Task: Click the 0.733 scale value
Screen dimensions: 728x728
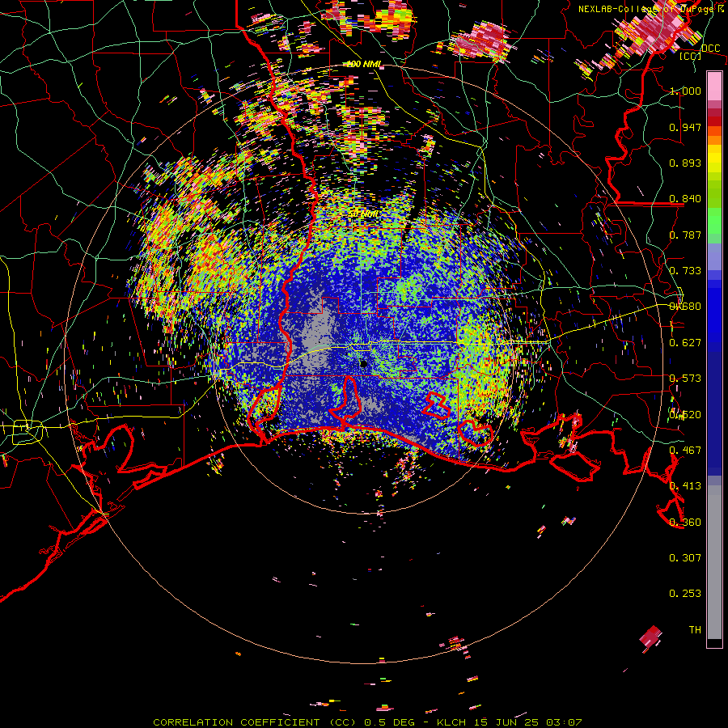Action: coord(685,271)
